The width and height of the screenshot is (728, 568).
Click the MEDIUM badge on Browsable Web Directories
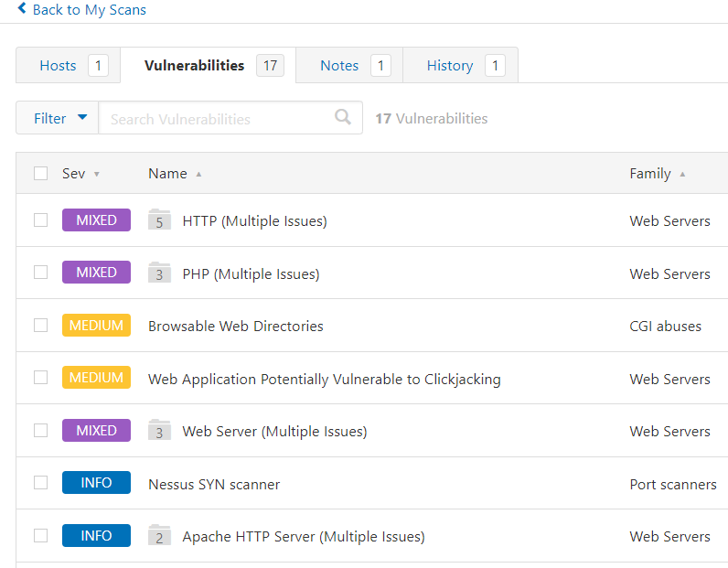pyautogui.click(x=97, y=325)
